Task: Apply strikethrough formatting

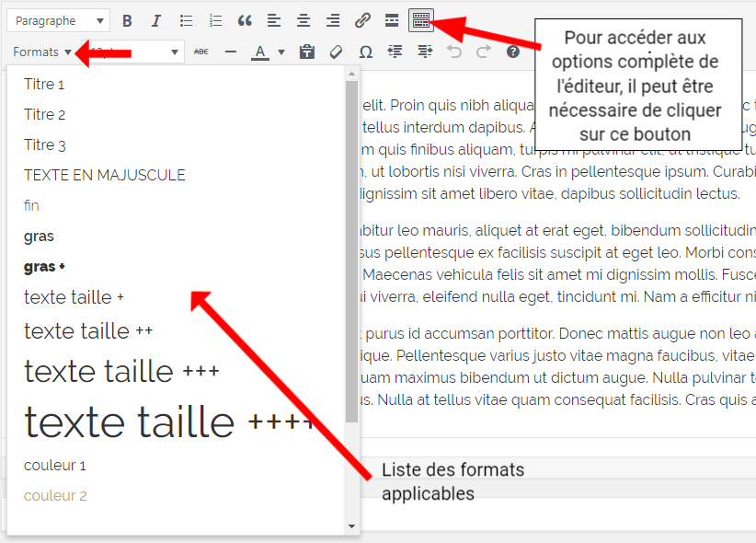Action: coord(200,52)
